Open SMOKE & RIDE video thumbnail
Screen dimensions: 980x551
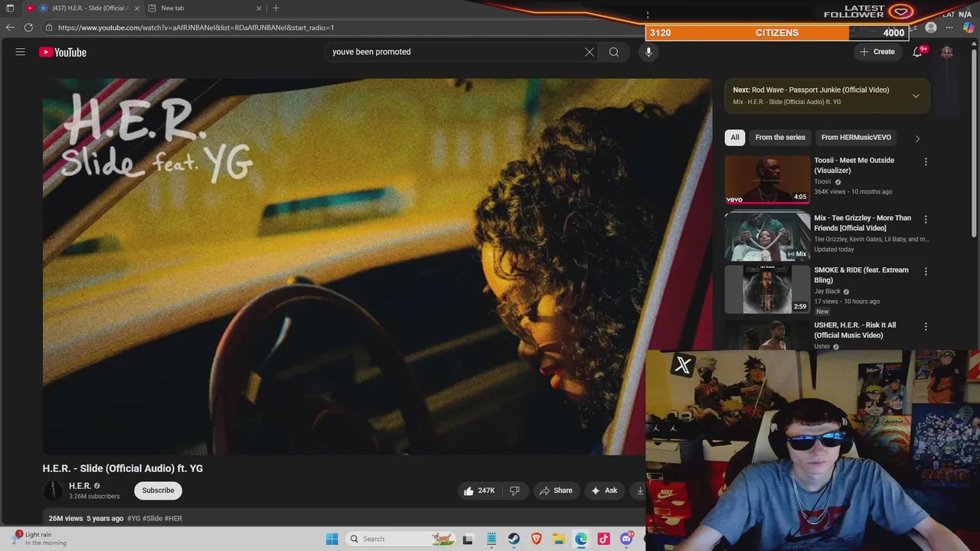click(767, 289)
